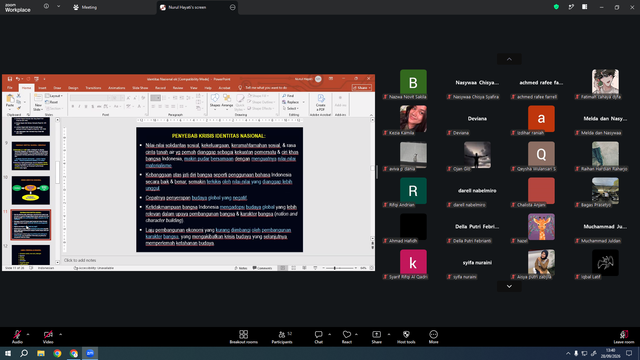Image resolution: width=640 pixels, height=360 pixels.
Task: Click the Share screen icon
Action: pyautogui.click(x=376, y=334)
